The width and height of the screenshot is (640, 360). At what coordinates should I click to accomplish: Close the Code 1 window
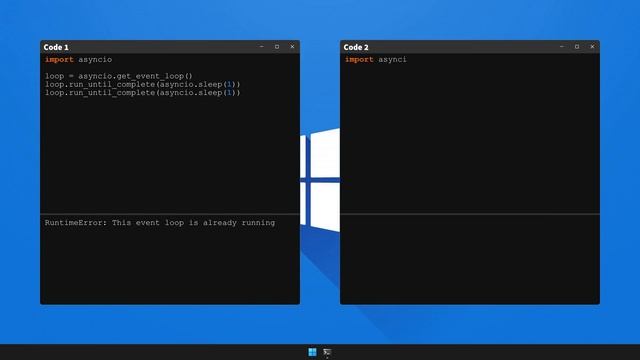[x=292, y=47]
